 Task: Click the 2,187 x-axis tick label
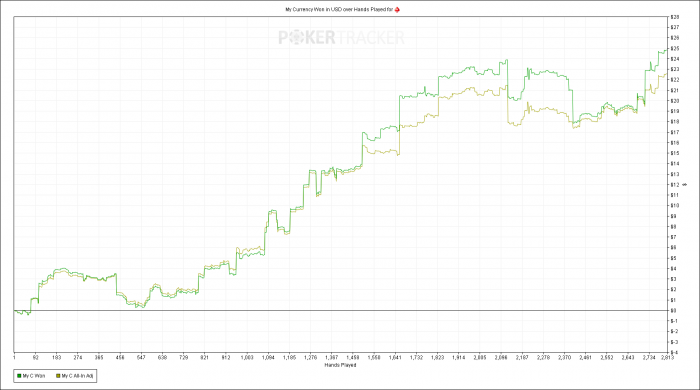pyautogui.click(x=522, y=357)
